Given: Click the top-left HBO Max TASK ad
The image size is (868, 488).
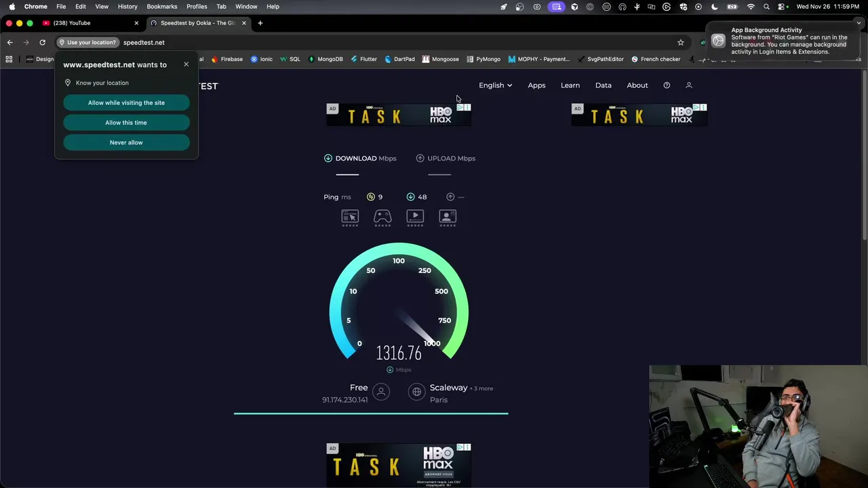Looking at the screenshot, I should click(399, 115).
